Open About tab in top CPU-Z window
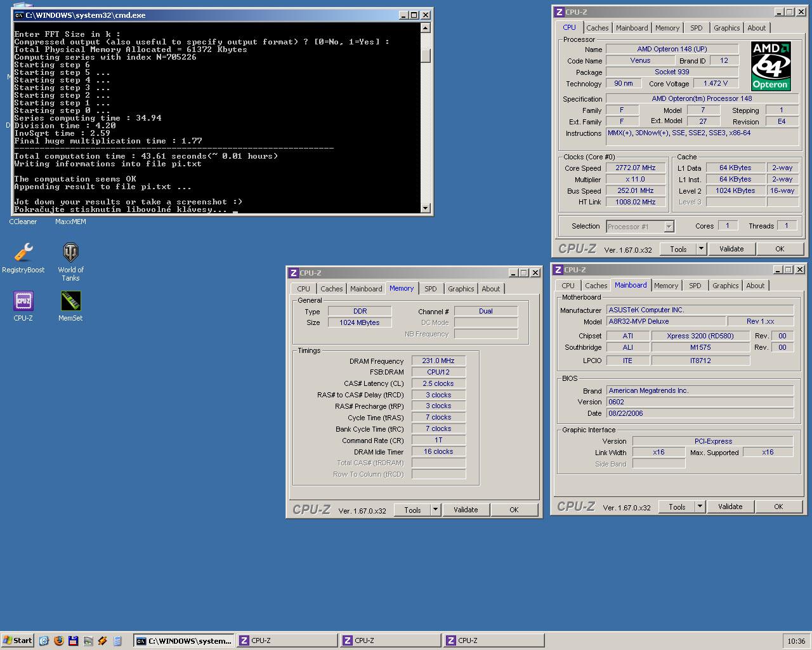The image size is (812, 650). 756,28
